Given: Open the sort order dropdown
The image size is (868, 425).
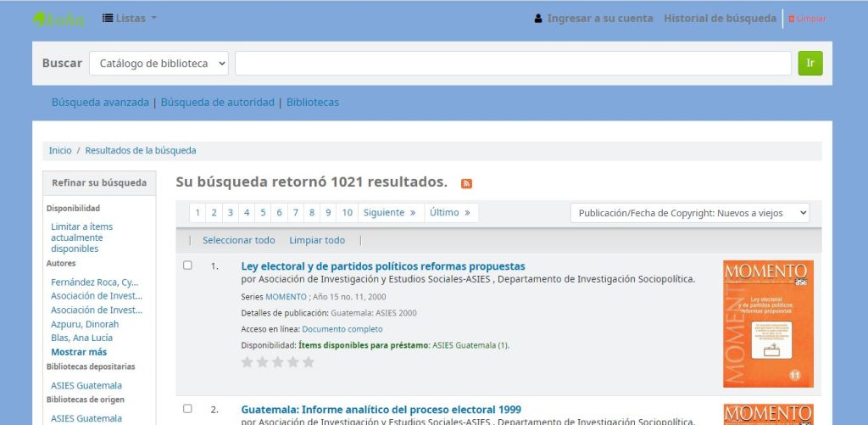Looking at the screenshot, I should [x=690, y=213].
